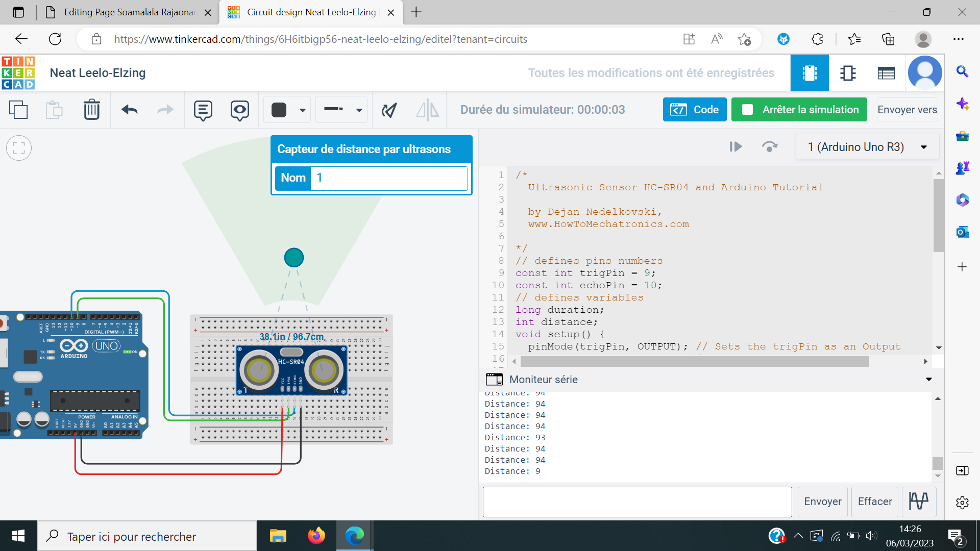980x551 pixels.
Task: Open the notes tool icon
Action: 203,110
